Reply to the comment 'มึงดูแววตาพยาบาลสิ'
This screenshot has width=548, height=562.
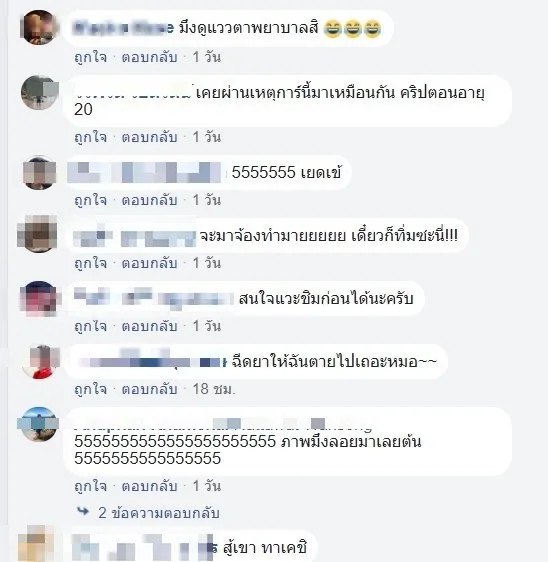pos(149,57)
